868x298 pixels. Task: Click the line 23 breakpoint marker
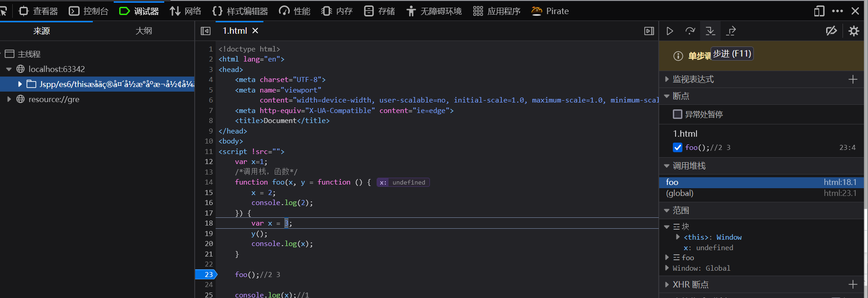pos(206,274)
